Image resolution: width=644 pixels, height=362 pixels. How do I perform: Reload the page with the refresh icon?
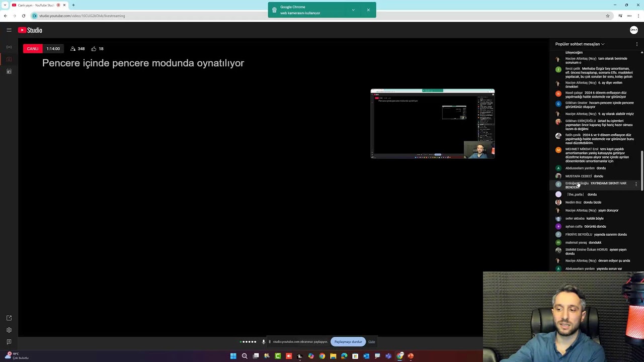(x=23, y=16)
